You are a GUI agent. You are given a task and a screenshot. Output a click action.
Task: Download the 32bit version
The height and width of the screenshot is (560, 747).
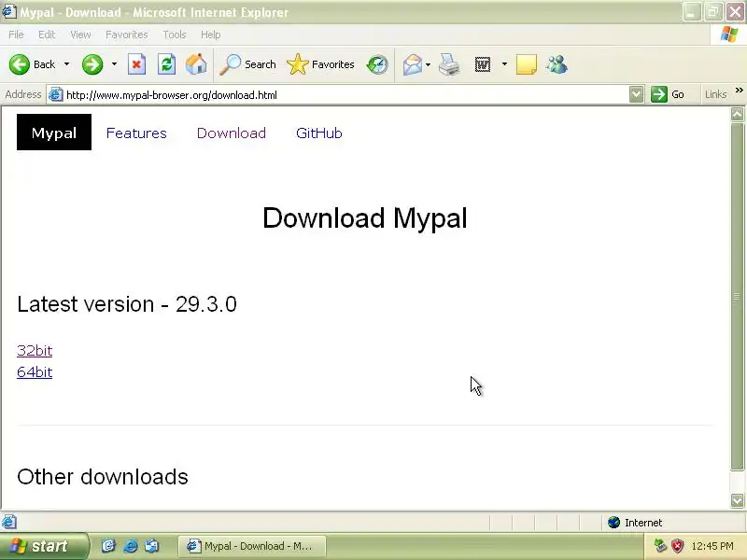point(35,351)
